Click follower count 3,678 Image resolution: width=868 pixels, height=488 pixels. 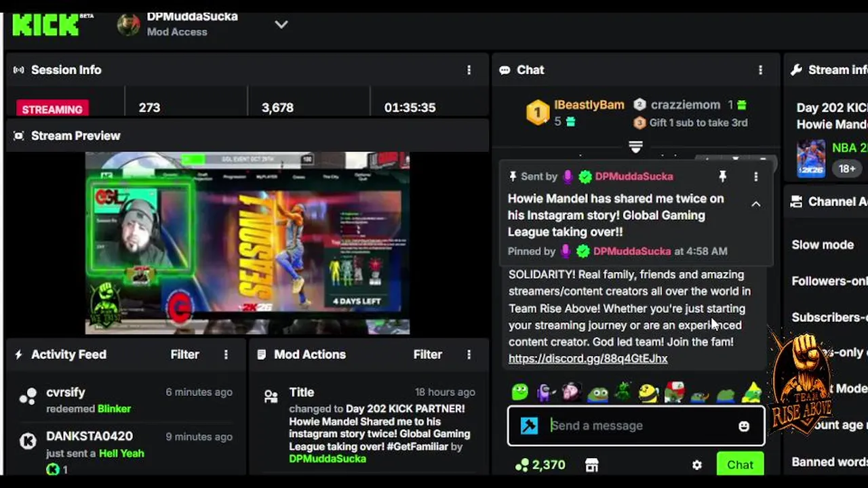[x=277, y=108]
